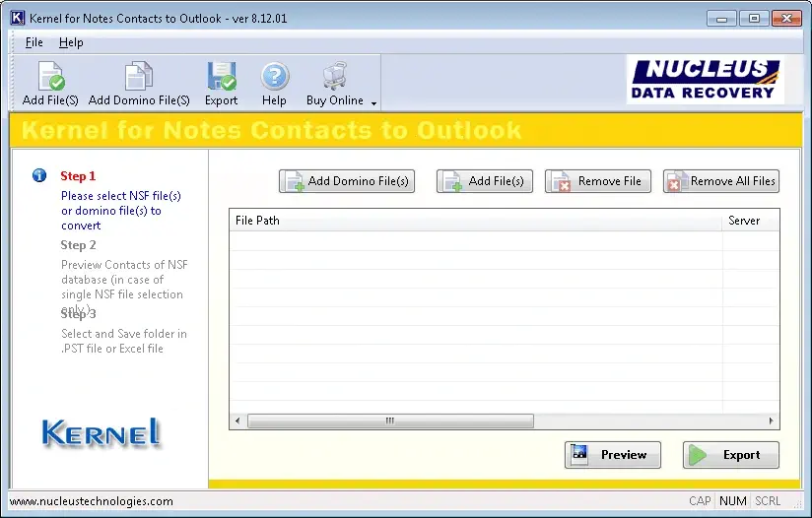
Task: Click the Nucleus Data Recovery logo
Action: tap(706, 79)
